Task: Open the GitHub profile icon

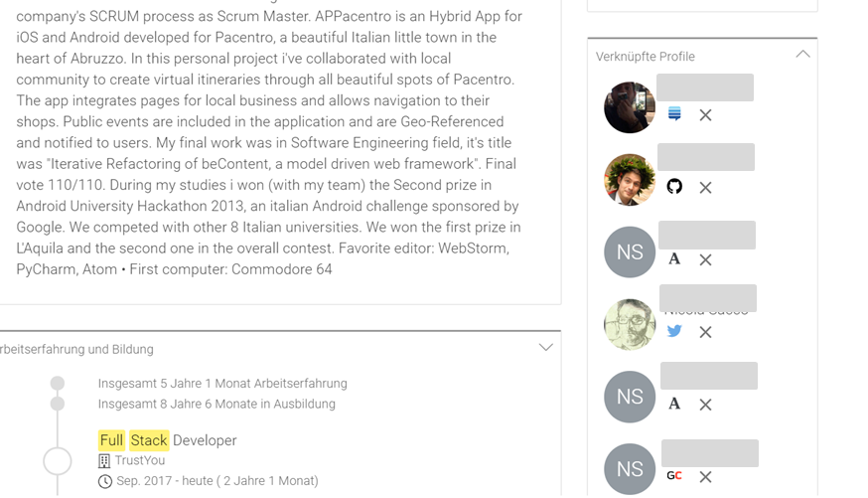Action: coord(674,187)
